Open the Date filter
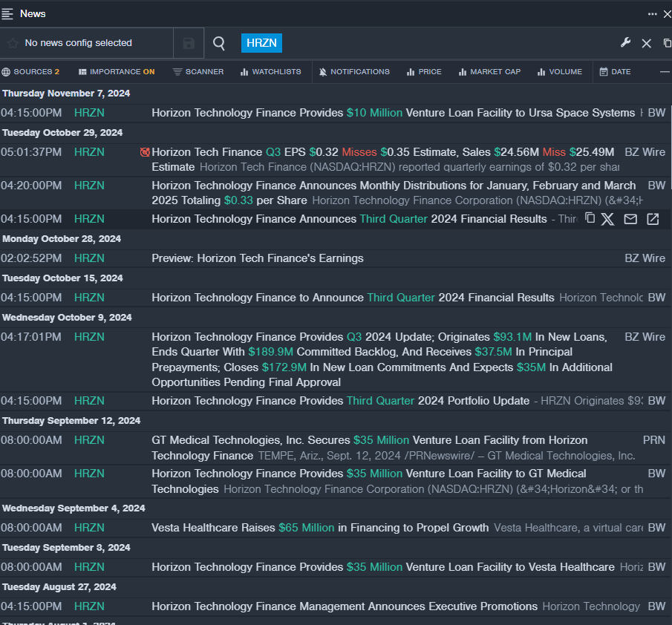672x625 pixels. pyautogui.click(x=615, y=72)
